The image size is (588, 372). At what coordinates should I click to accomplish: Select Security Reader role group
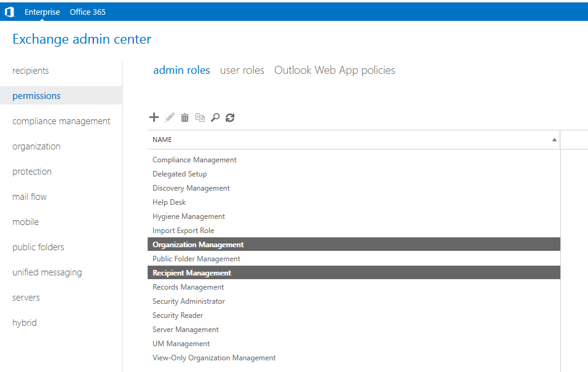pyautogui.click(x=354, y=315)
